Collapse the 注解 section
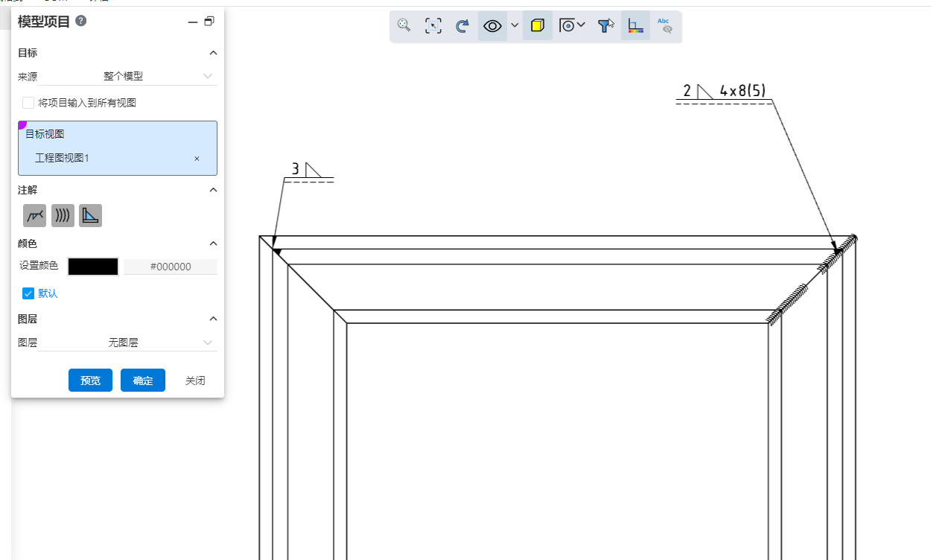This screenshot has height=560, width=931. click(x=213, y=190)
